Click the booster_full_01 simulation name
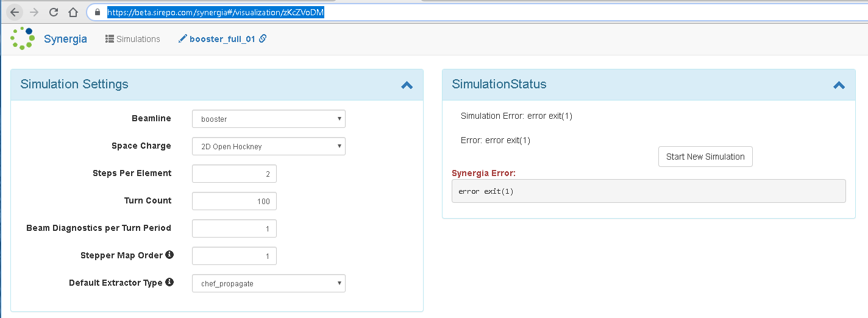This screenshot has height=318, width=868. pyautogui.click(x=222, y=39)
